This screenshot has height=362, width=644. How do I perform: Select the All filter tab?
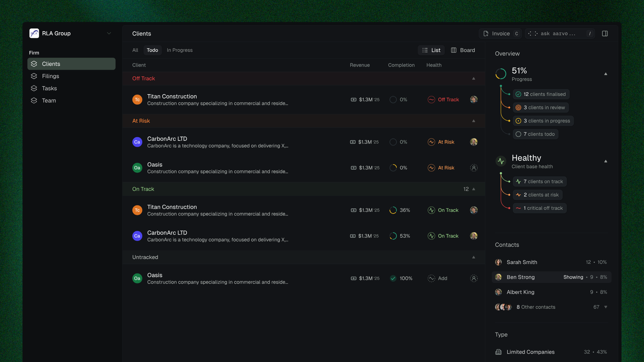pos(135,50)
